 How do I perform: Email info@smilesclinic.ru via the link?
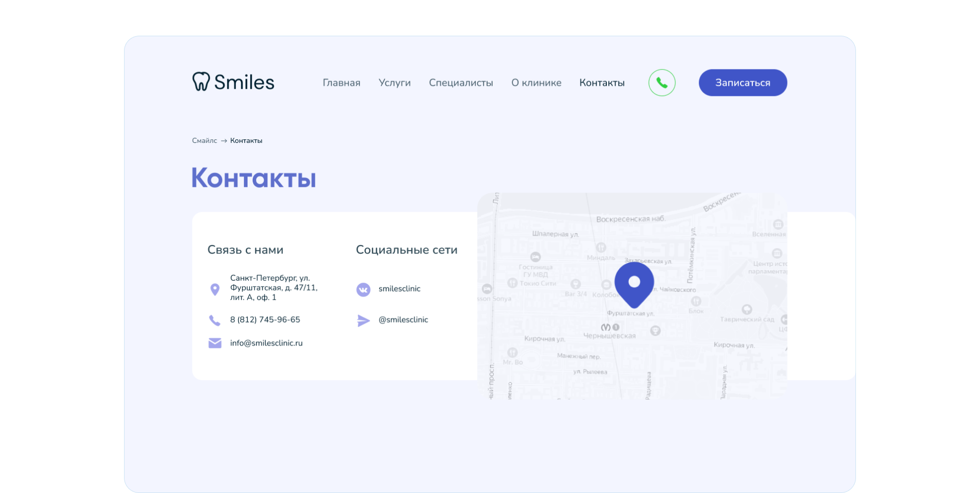pos(266,343)
